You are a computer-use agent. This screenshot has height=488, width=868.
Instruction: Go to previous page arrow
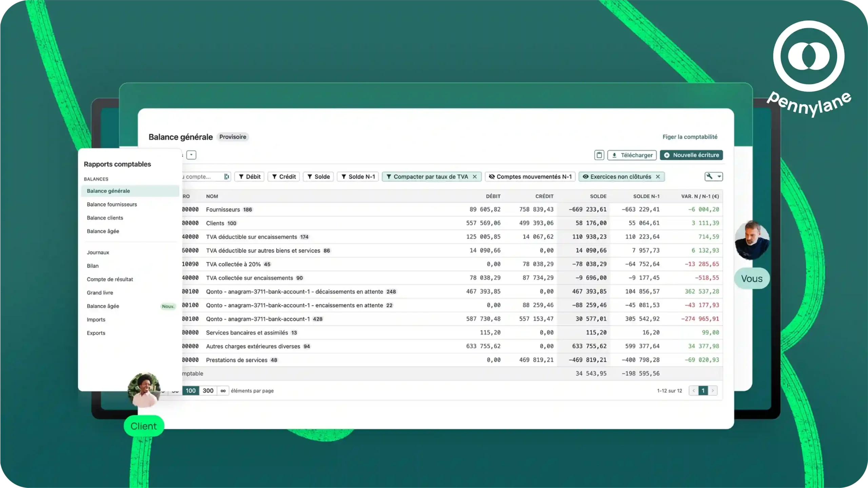pos(694,391)
